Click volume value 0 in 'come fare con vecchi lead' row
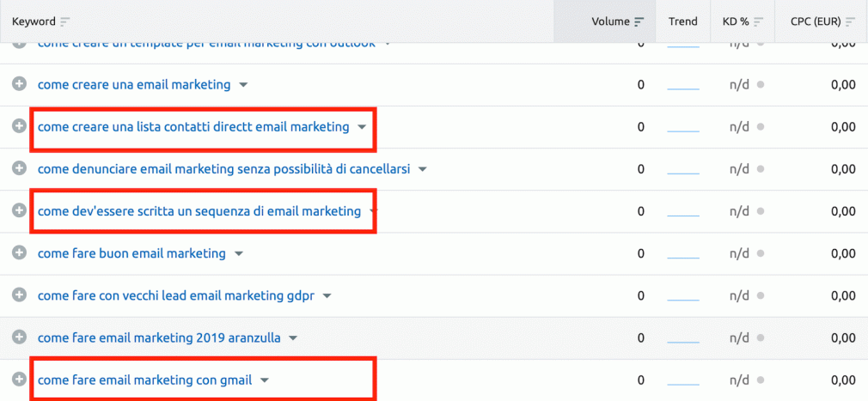This screenshot has height=401, width=868. click(x=641, y=295)
